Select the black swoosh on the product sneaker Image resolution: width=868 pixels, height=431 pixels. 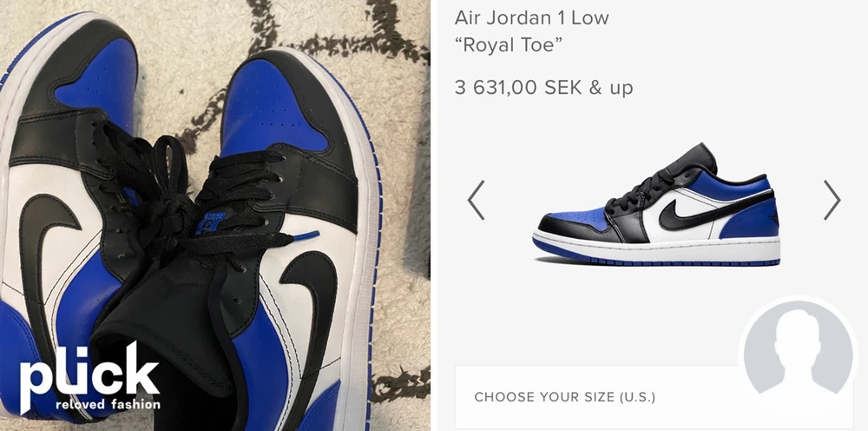pos(714,210)
